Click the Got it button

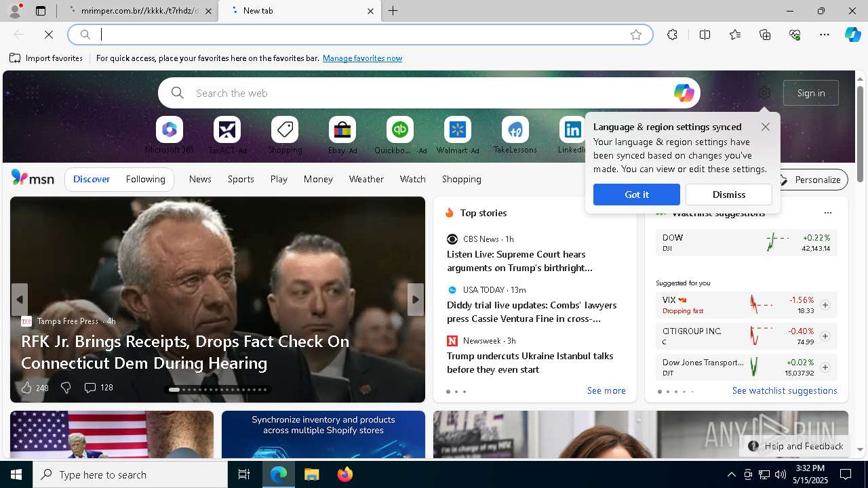point(637,195)
